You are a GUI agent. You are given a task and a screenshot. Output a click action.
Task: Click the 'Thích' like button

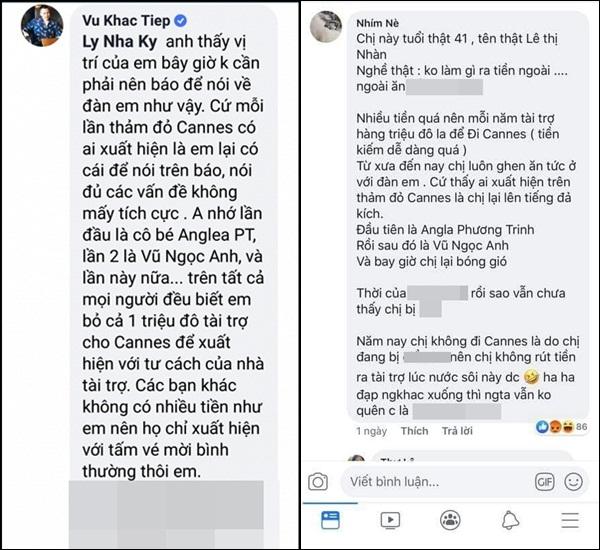[414, 432]
